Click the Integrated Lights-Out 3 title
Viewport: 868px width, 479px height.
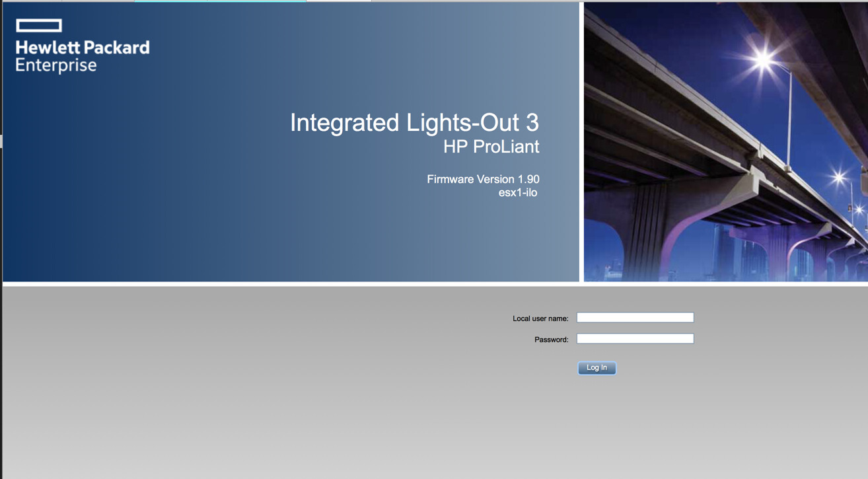click(x=414, y=123)
